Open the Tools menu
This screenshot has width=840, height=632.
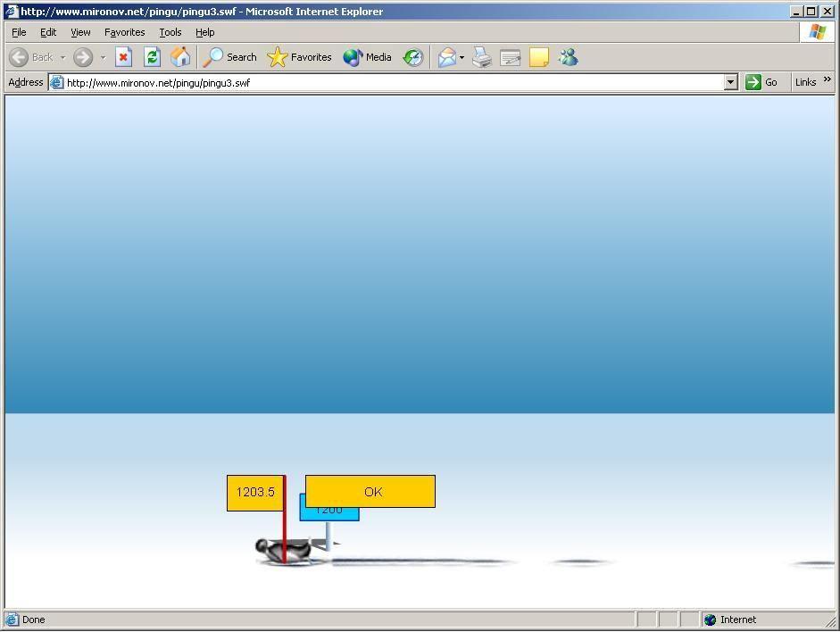click(170, 32)
